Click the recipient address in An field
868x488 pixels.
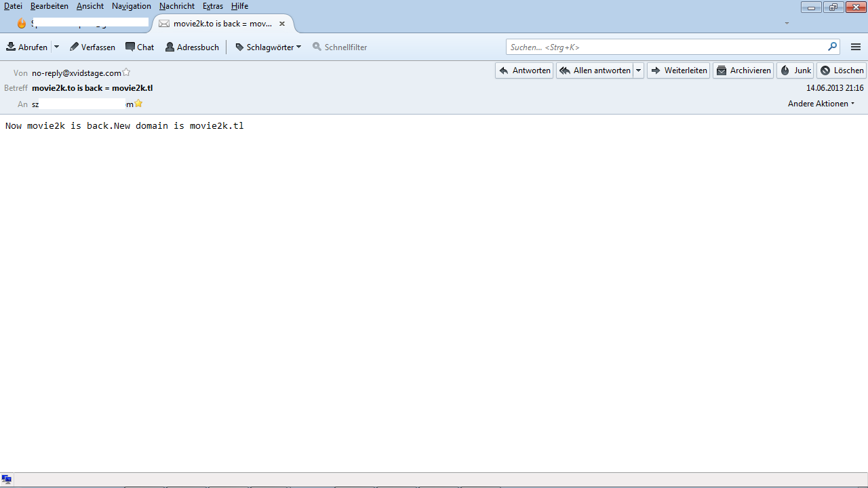[x=83, y=104]
